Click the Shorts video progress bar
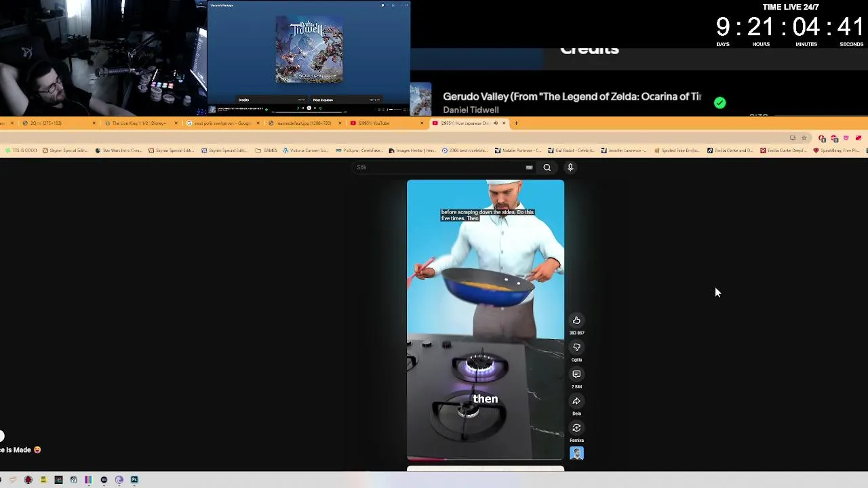The height and width of the screenshot is (488, 868). click(x=486, y=459)
